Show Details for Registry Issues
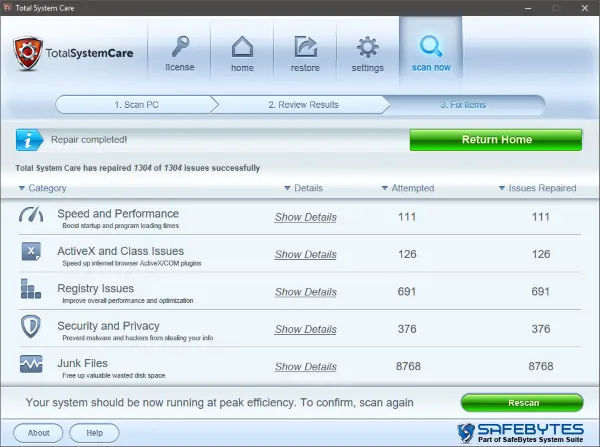This screenshot has height=447, width=600. pos(305,292)
